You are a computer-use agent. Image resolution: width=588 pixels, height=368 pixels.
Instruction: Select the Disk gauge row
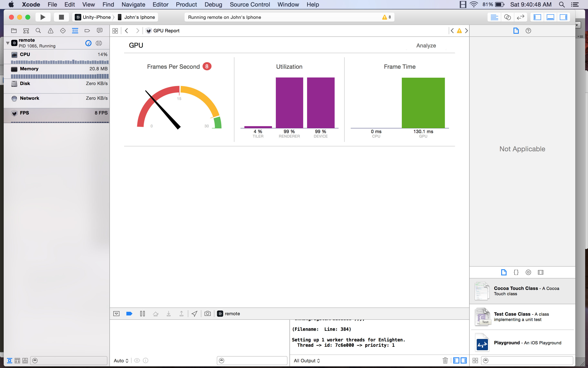57,86
